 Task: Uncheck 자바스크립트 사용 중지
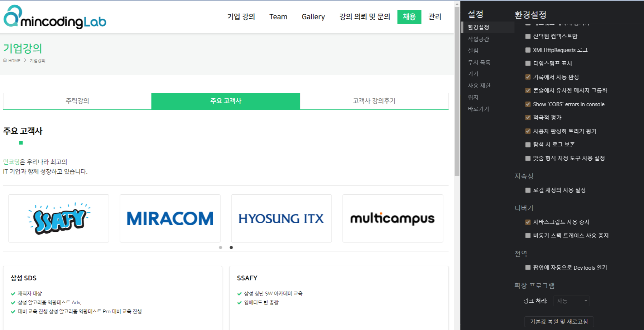pyautogui.click(x=528, y=222)
